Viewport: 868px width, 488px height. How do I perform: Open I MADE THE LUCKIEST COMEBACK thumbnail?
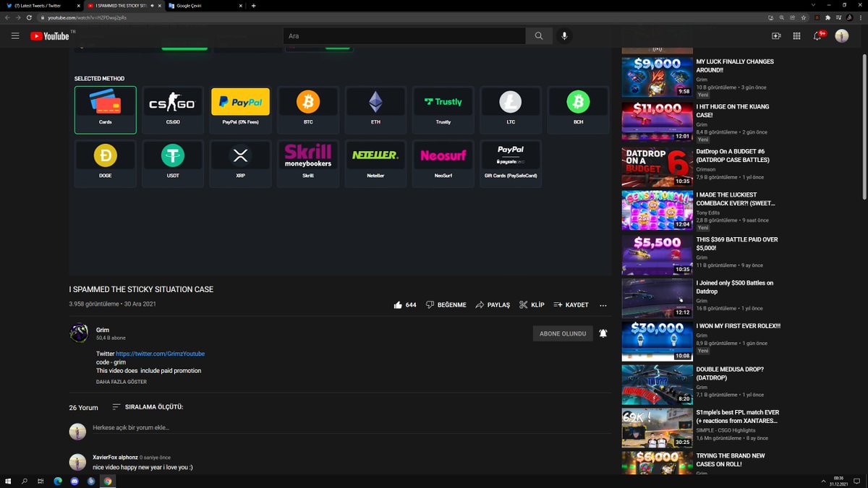[x=657, y=210]
